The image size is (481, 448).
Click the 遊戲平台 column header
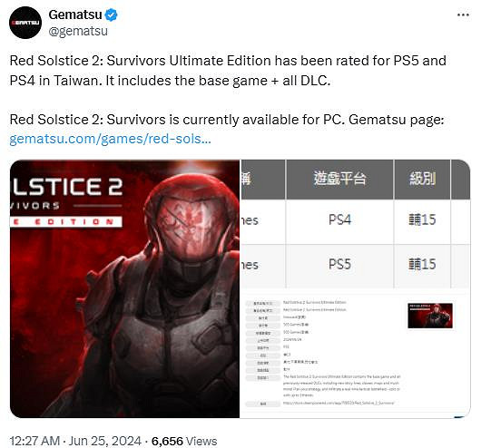(339, 179)
